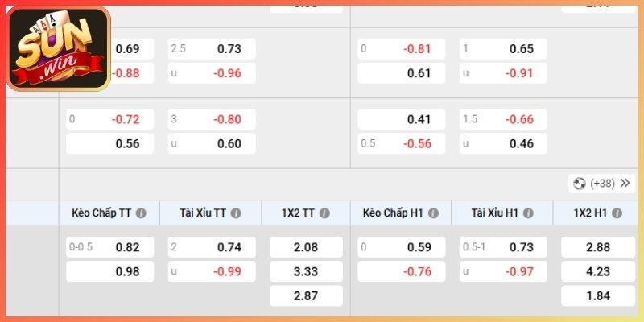Pick 1X2 TT odds 2.08
Screen dimensions: 644x322
pos(306,247)
